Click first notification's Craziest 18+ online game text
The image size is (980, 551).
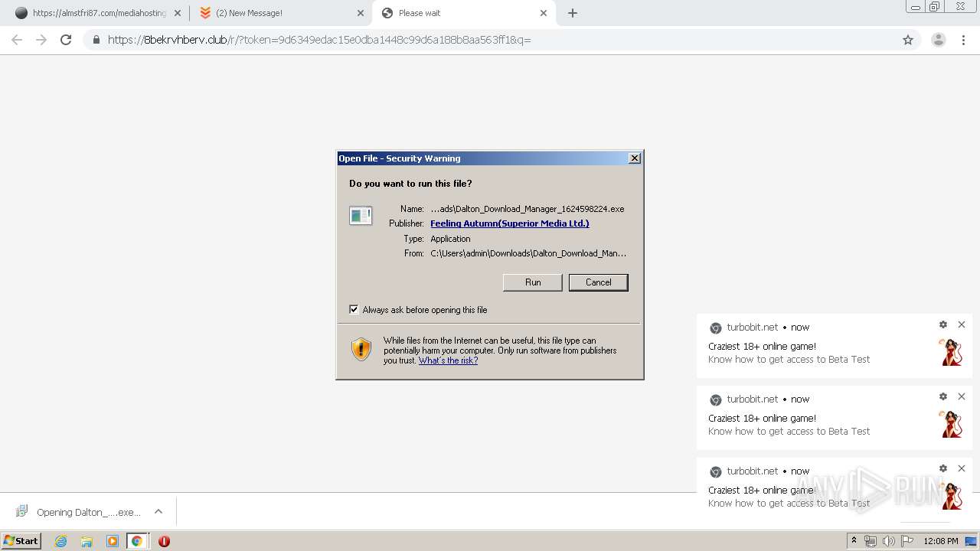click(762, 347)
